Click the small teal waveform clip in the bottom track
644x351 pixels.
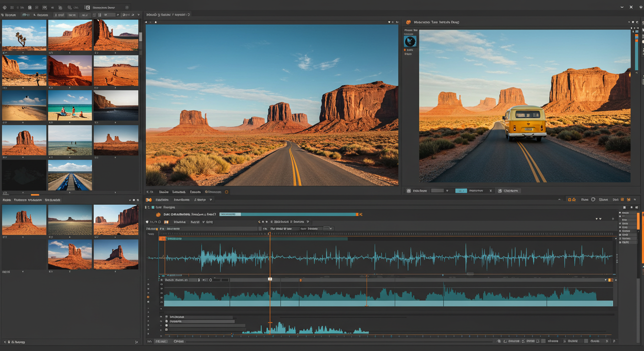pyautogui.click(x=305, y=329)
